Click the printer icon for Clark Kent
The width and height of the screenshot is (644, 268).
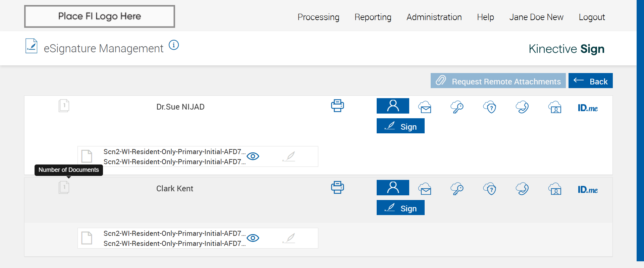337,188
